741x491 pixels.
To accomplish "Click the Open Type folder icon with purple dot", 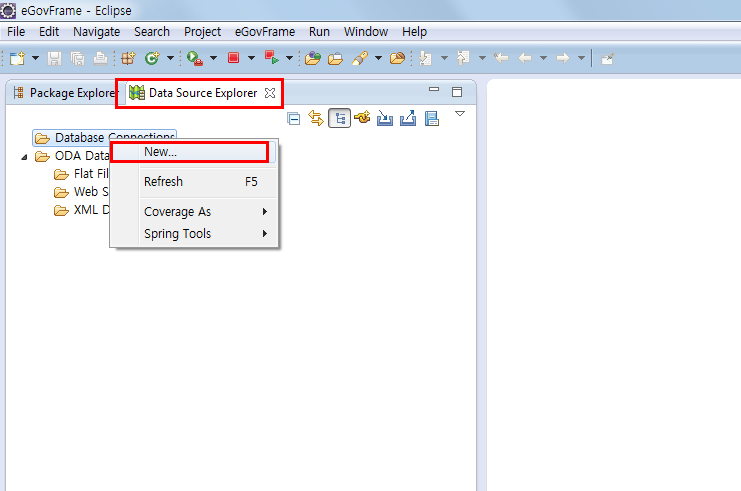I will pyautogui.click(x=313, y=58).
